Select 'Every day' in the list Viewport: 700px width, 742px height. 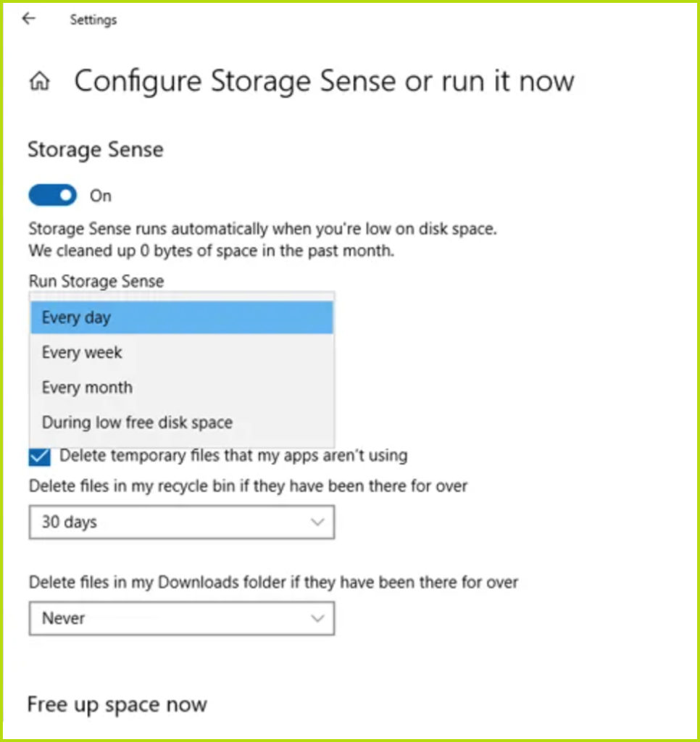tap(182, 317)
